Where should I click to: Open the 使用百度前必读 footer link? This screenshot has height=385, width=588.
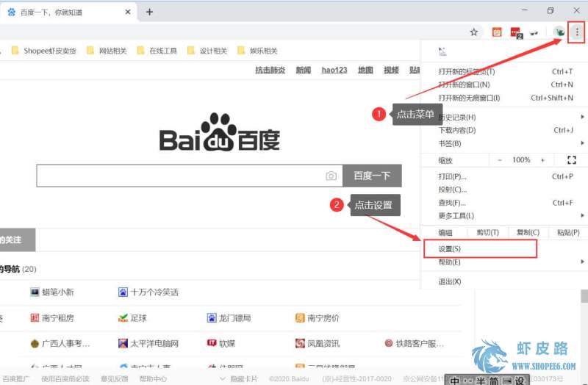(x=65, y=378)
